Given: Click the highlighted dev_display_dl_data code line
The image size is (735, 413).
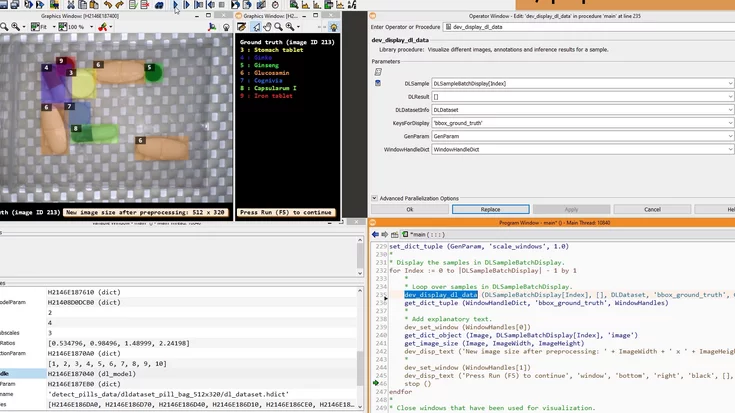Looking at the screenshot, I should click(441, 295).
